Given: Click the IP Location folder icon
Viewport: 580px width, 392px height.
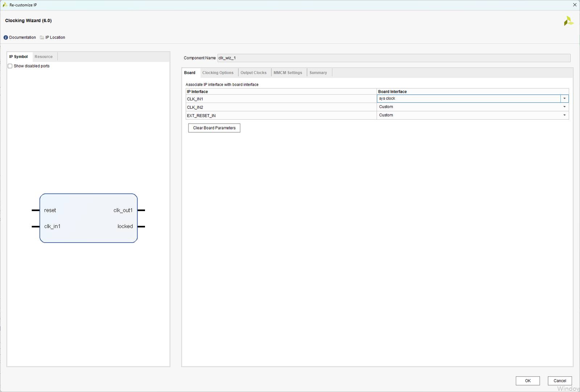Looking at the screenshot, I should click(x=42, y=37).
